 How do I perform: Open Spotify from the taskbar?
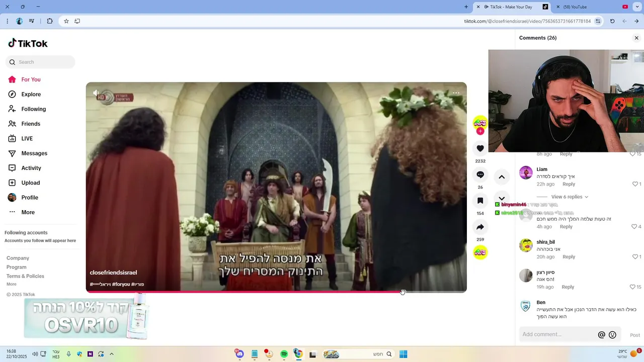tap(284, 354)
